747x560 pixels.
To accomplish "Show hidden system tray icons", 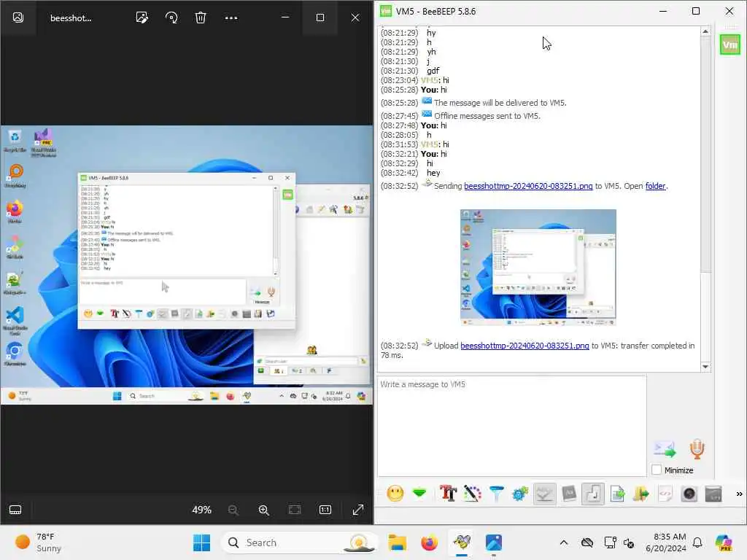I will pos(564,542).
